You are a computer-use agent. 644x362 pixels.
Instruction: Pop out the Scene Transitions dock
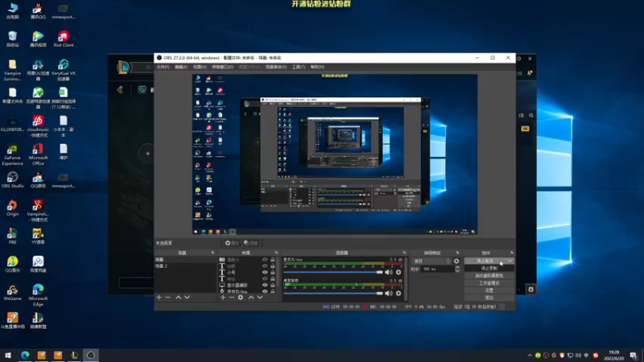457,253
